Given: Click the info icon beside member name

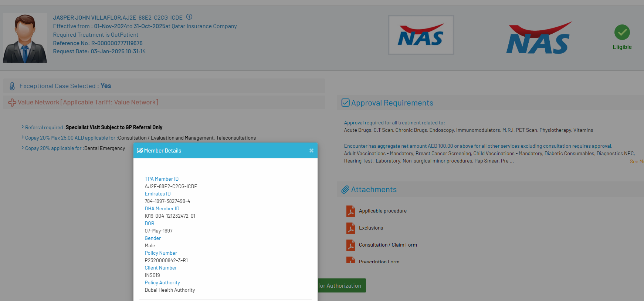Looking at the screenshot, I should click(x=189, y=17).
